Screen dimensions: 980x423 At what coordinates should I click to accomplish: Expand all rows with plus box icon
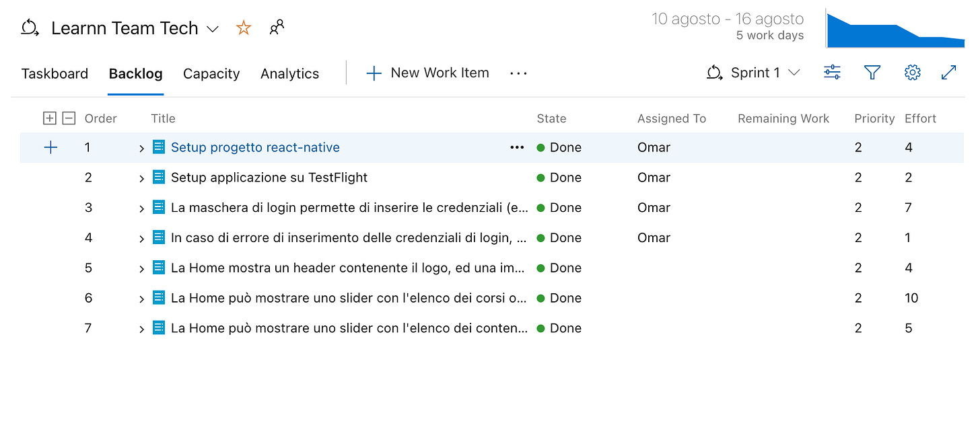coord(49,118)
